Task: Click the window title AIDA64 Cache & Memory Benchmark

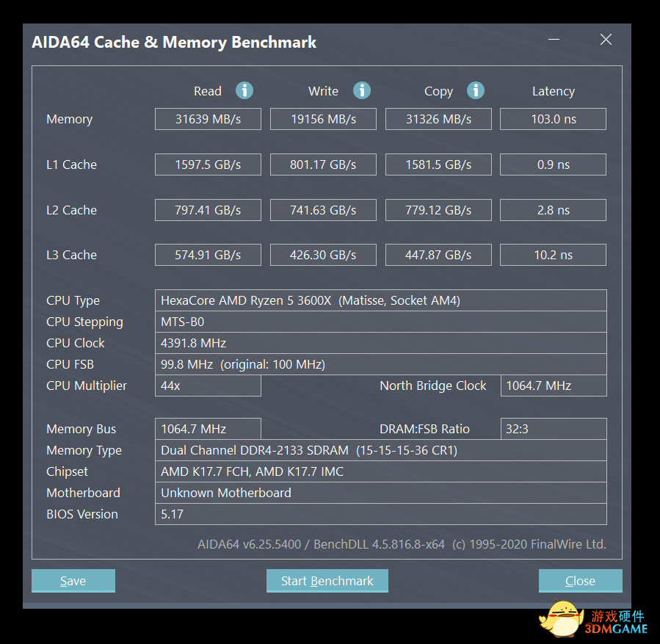Action: pos(174,42)
